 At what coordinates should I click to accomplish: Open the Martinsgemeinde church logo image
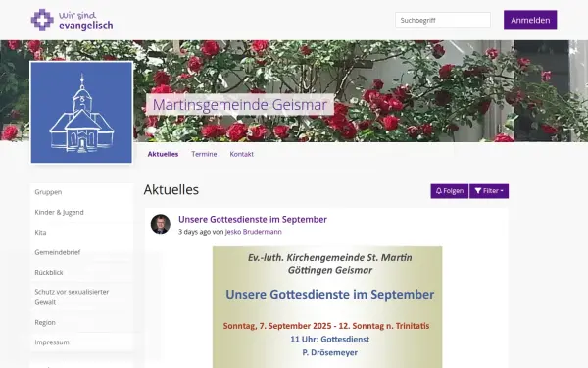coord(81,112)
